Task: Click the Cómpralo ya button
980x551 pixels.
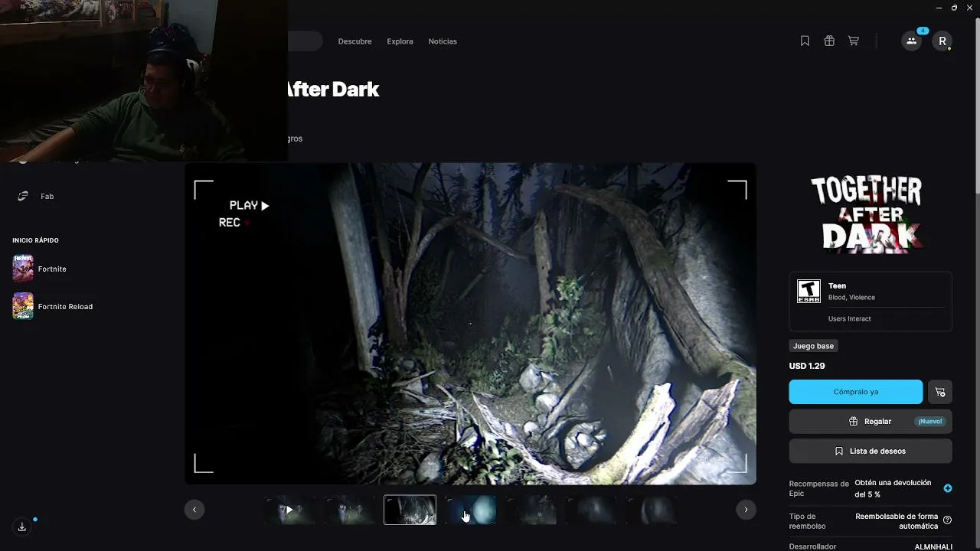Action: [x=856, y=392]
